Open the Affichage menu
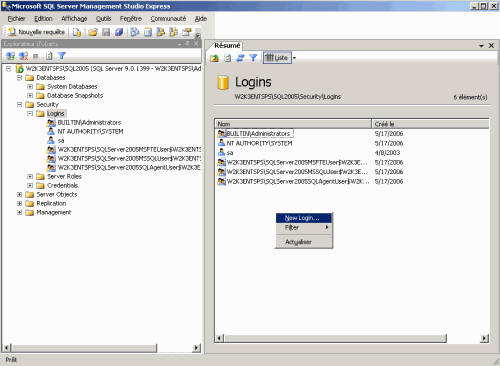This screenshot has width=500, height=366. point(74,19)
